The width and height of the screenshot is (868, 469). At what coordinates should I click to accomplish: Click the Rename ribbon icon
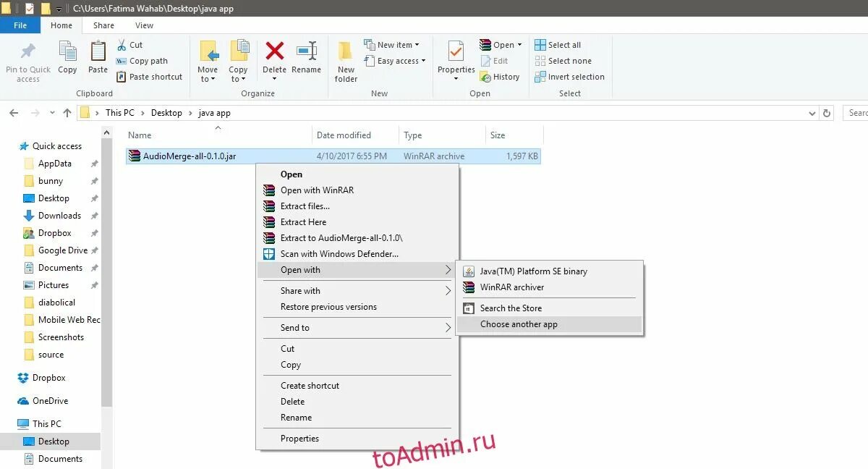(x=307, y=51)
